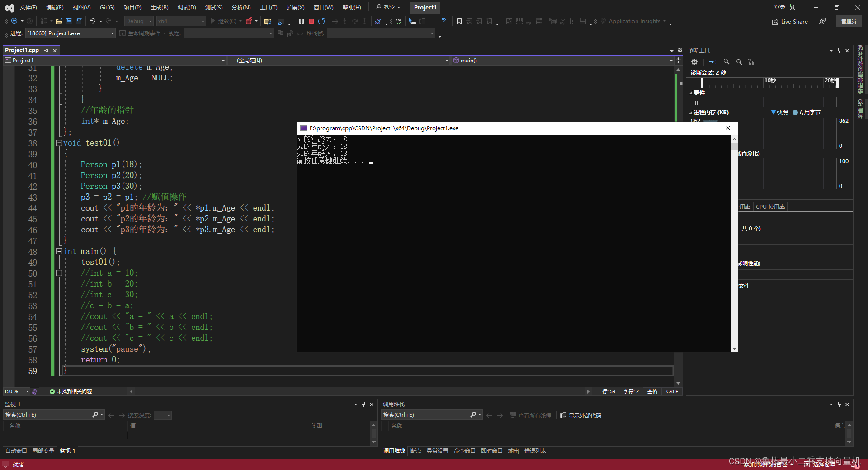This screenshot has width=868, height=470.
Task: Click the CRLF line ending indicator
Action: click(x=672, y=391)
